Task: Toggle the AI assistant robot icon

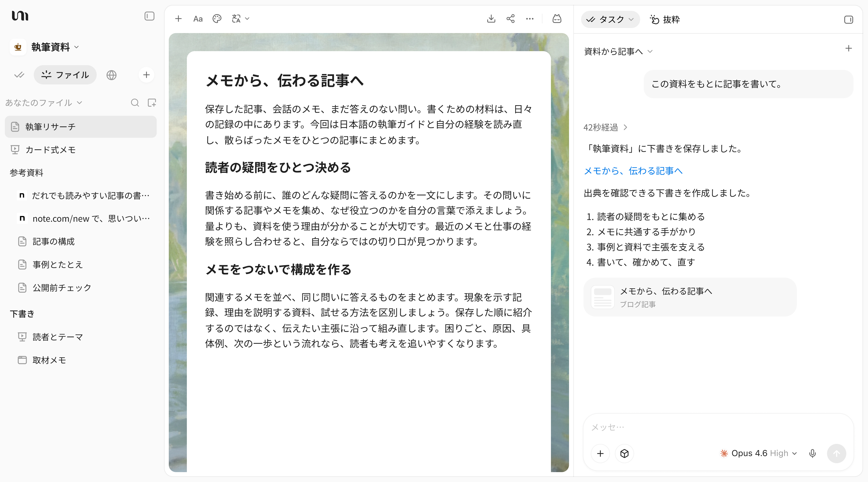Action: [557, 19]
